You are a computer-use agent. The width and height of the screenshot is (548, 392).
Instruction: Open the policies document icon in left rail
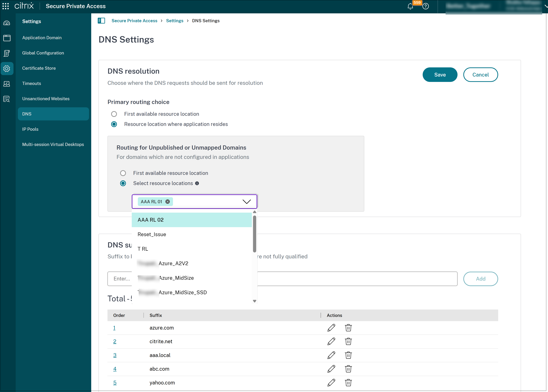(7, 53)
